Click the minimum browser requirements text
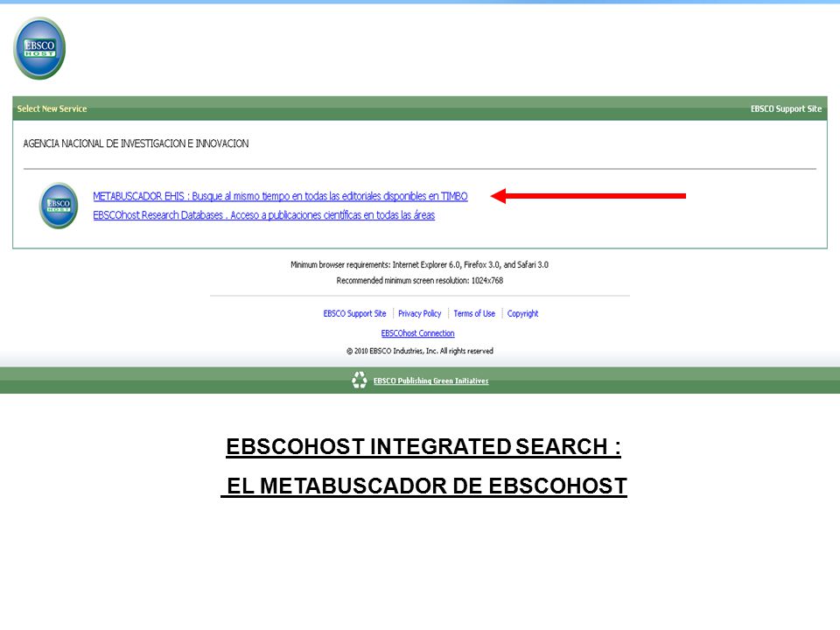This screenshot has width=840, height=630. tap(419, 264)
